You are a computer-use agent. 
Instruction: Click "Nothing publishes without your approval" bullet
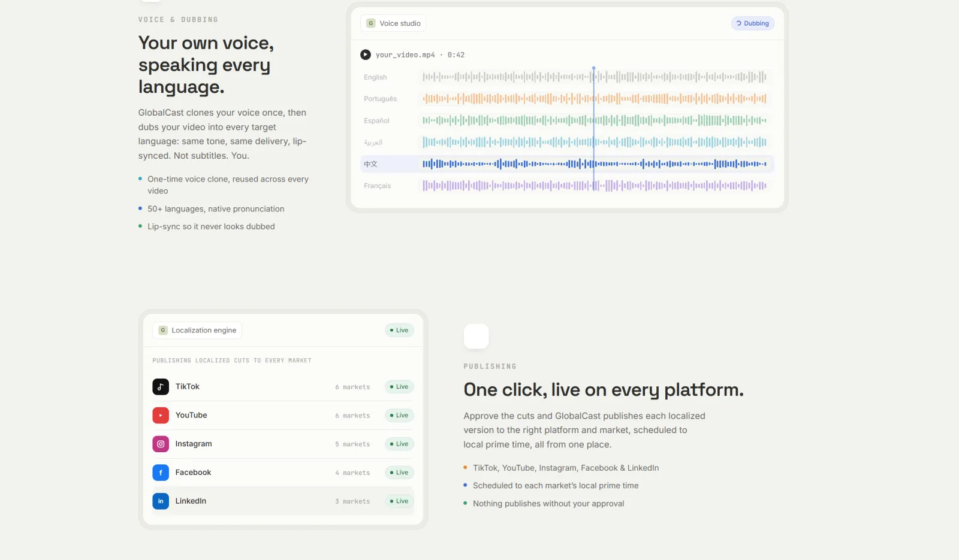click(x=548, y=504)
